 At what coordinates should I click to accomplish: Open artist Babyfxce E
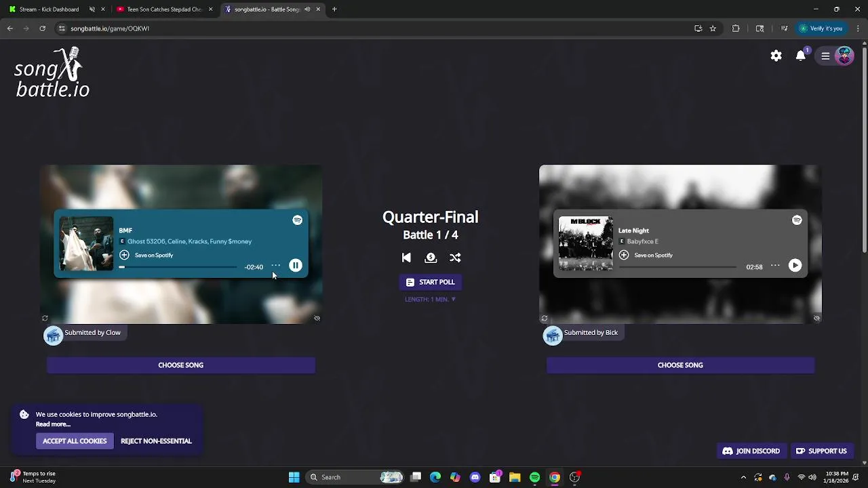pyautogui.click(x=643, y=241)
